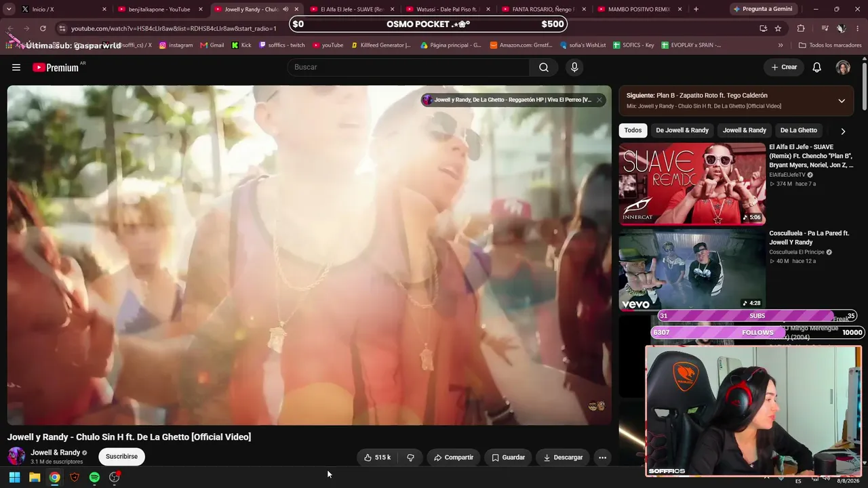The width and height of the screenshot is (868, 488).
Task: Reload the page in Chrome
Action: [x=43, y=28]
